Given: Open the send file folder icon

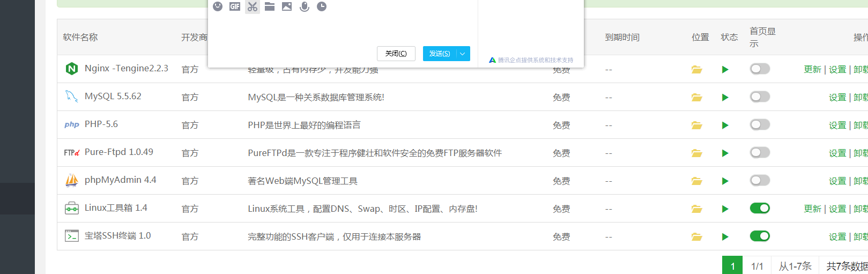Looking at the screenshot, I should coord(270,6).
